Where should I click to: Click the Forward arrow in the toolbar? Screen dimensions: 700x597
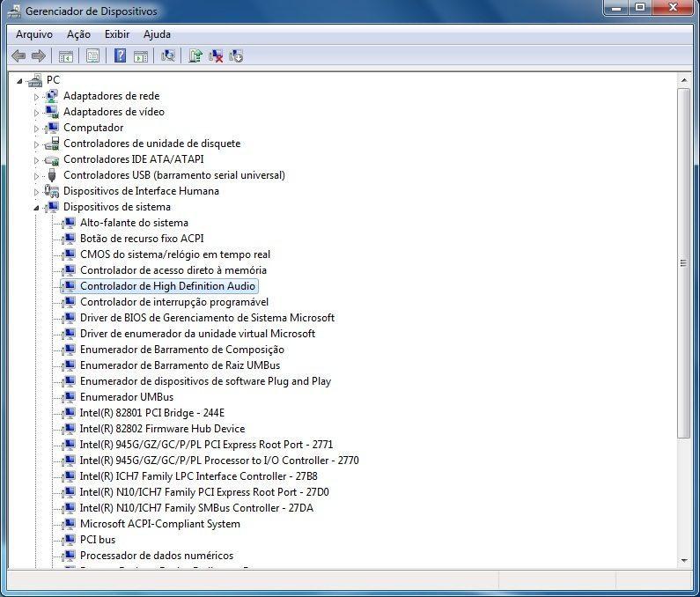(38, 55)
